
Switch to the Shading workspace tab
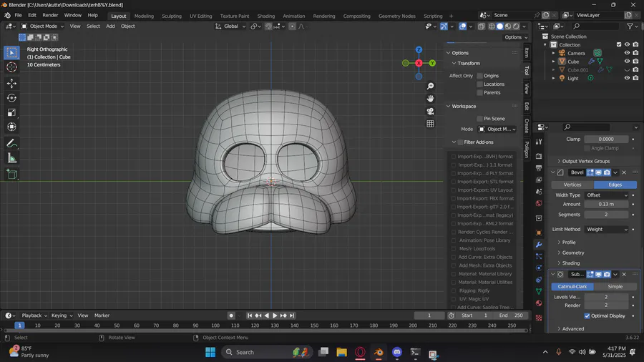click(x=265, y=16)
